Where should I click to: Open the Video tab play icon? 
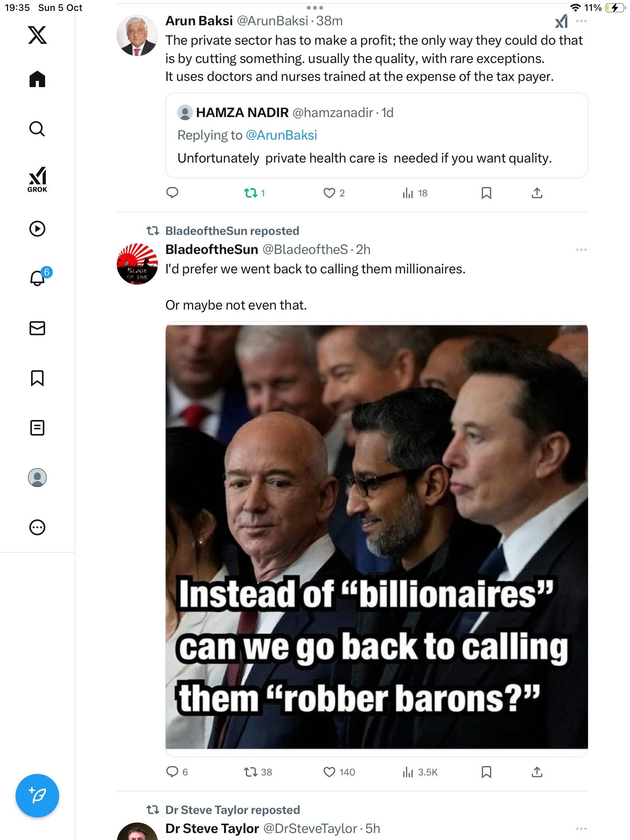(x=37, y=229)
